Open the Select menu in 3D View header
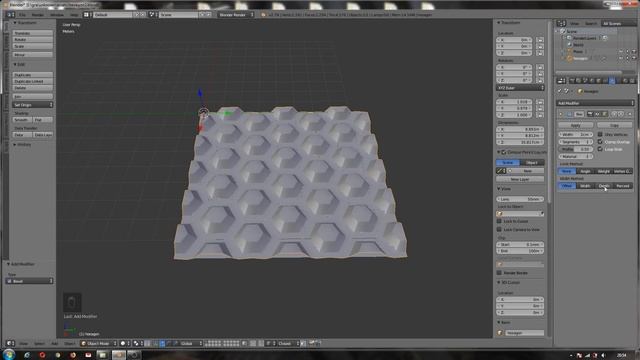640x360 pixels. [39, 343]
